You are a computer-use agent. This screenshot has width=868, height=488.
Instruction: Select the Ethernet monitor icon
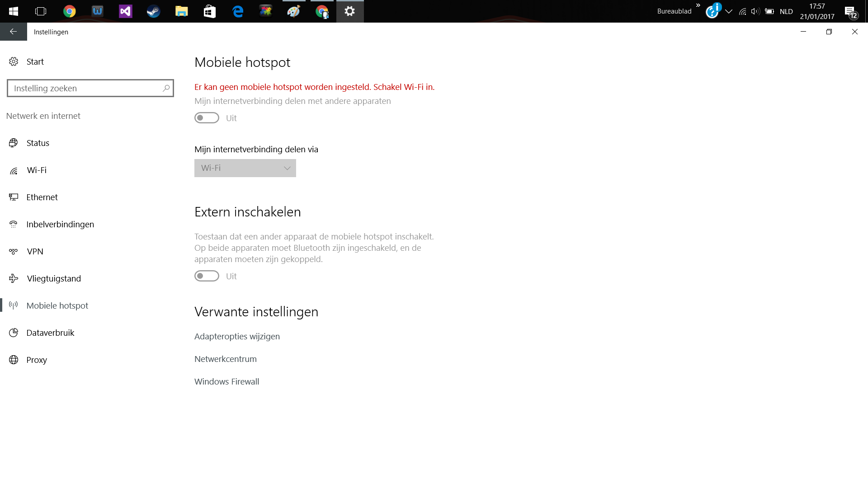click(14, 197)
